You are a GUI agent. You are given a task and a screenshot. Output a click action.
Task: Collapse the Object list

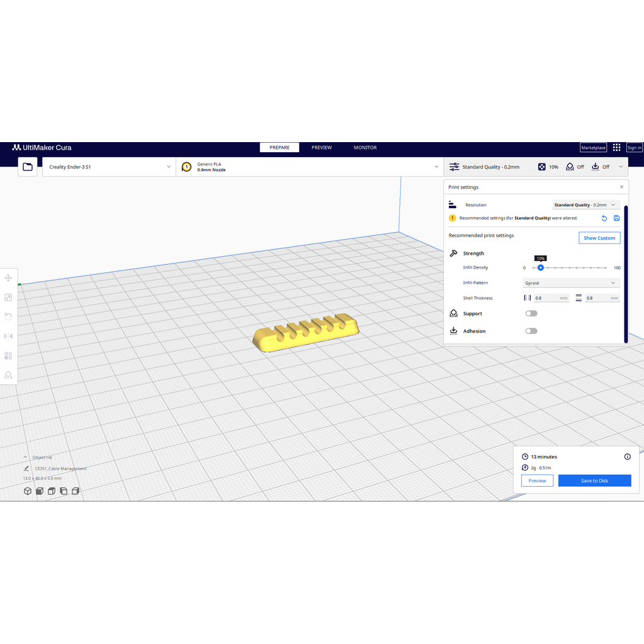(25, 457)
